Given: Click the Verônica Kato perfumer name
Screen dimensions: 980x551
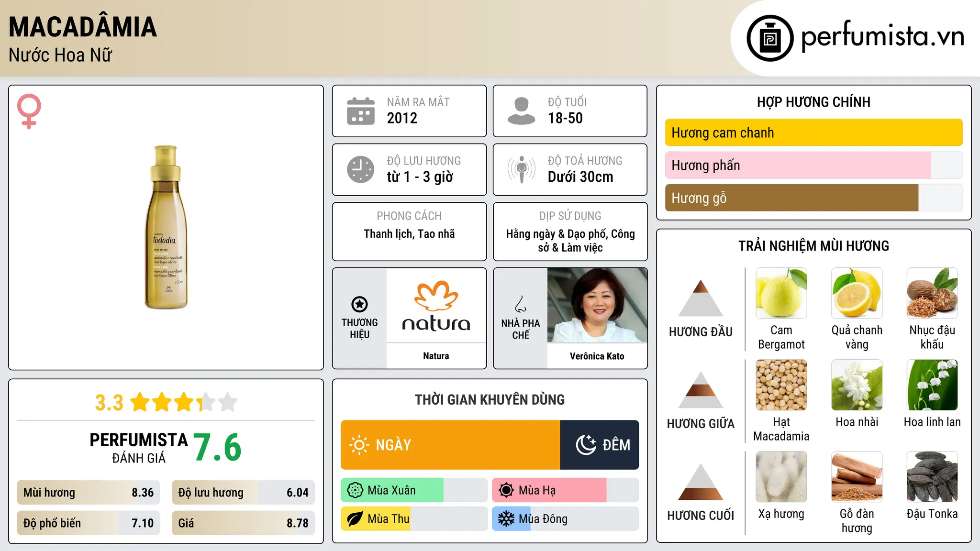Looking at the screenshot, I should [x=597, y=356].
